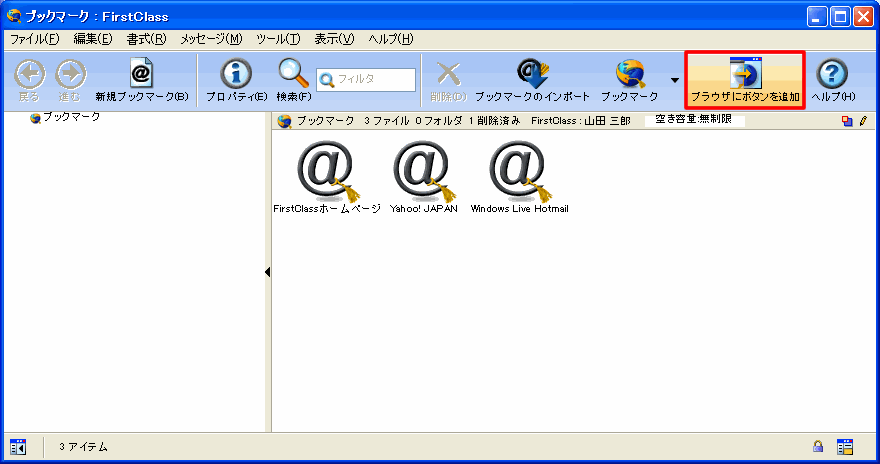
Task: Open the メッセージ(M) menu
Action: click(211, 39)
